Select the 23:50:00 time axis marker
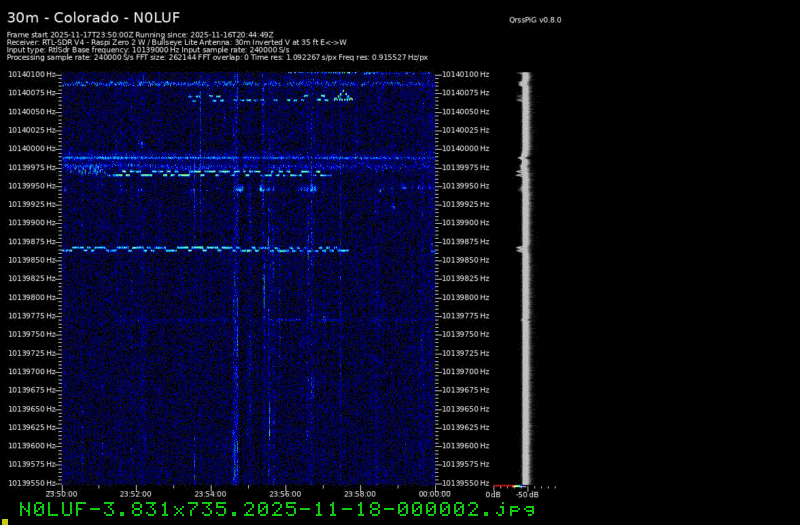This screenshot has height=525, width=800. (61, 493)
